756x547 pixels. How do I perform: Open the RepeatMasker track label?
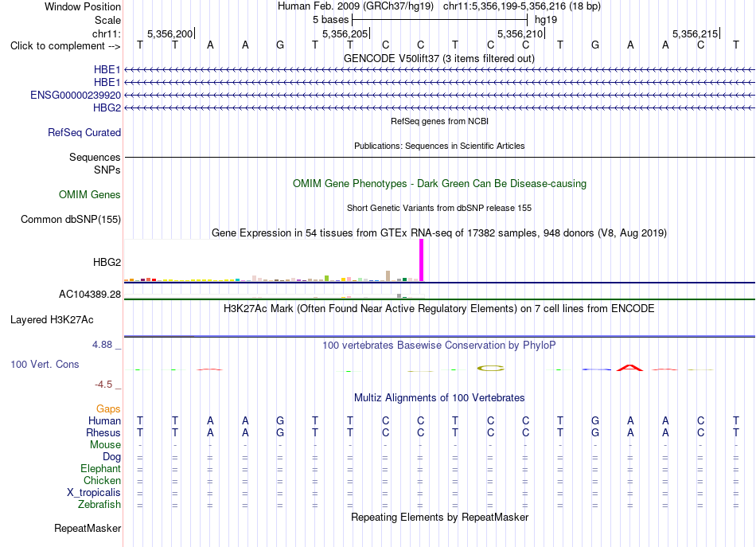tap(88, 528)
